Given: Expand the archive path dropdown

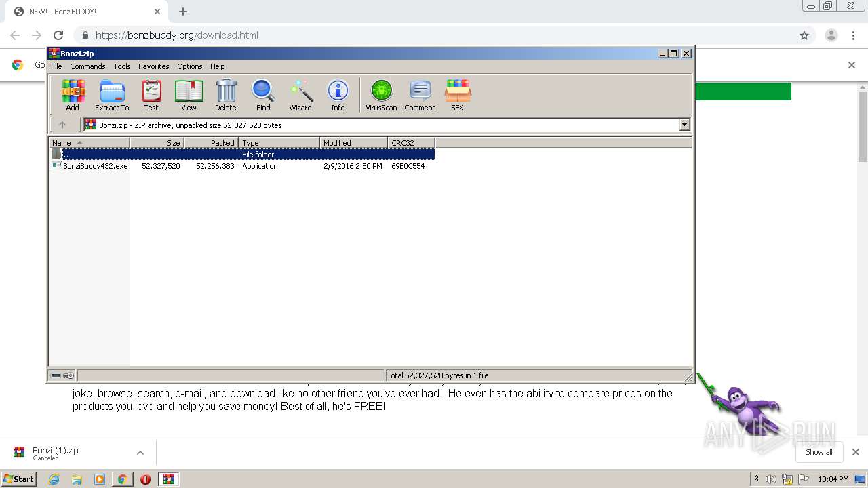Looking at the screenshot, I should (x=684, y=125).
